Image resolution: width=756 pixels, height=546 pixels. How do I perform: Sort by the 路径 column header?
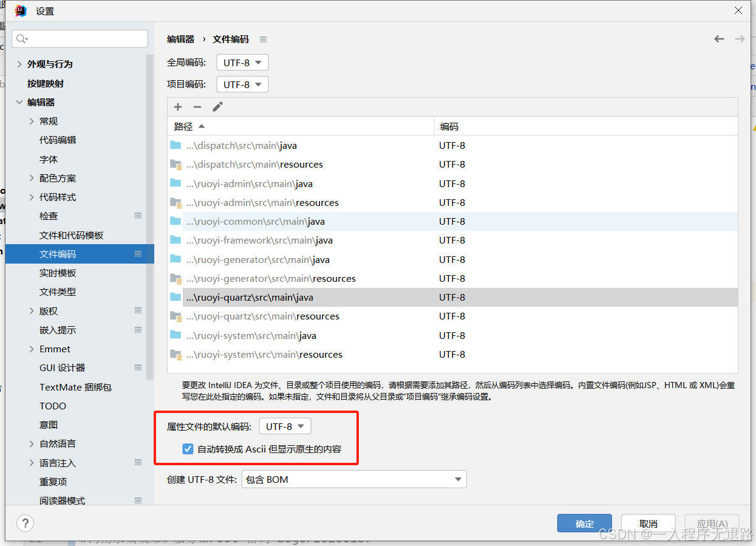pos(301,126)
